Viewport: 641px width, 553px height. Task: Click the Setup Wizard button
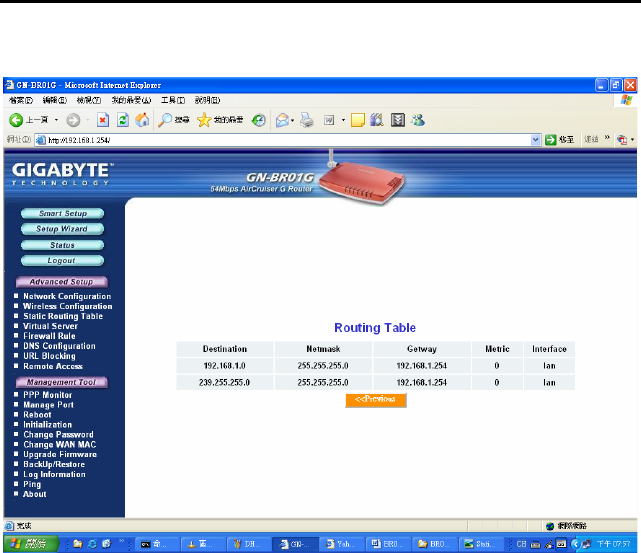click(62, 229)
